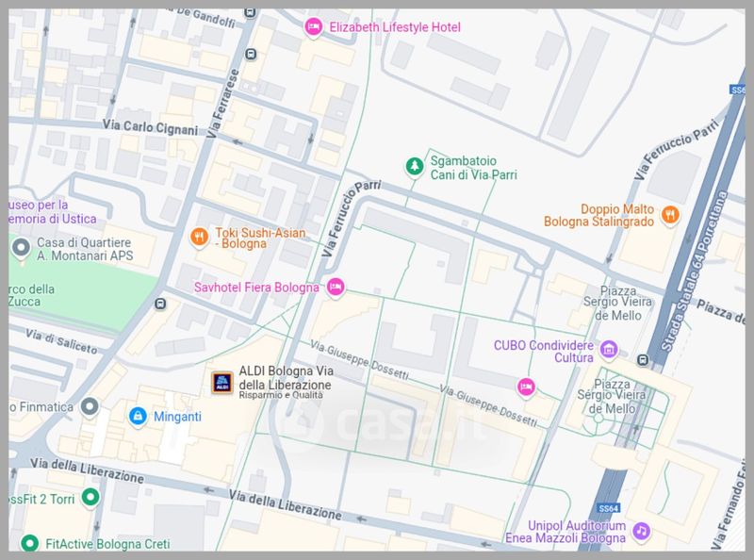Screen dimensions: 754x560
Task: Click the FitActive Bologna Creti label
Action: (x=107, y=544)
